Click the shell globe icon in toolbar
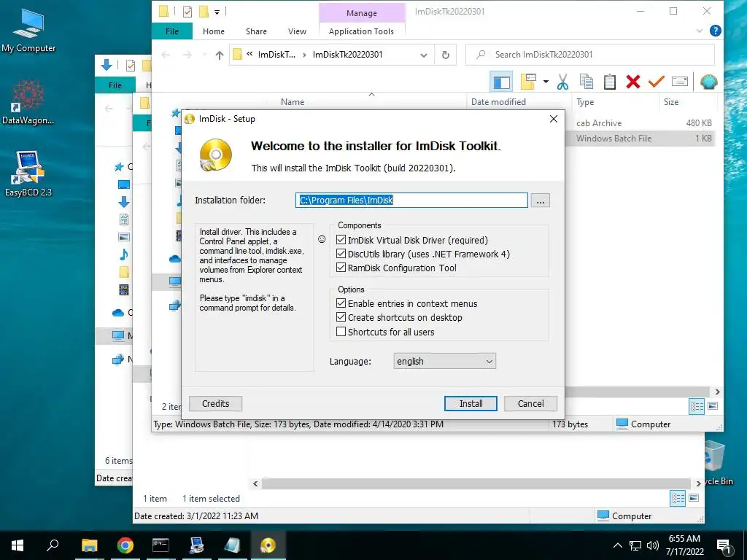747x560 pixels. pyautogui.click(x=709, y=82)
